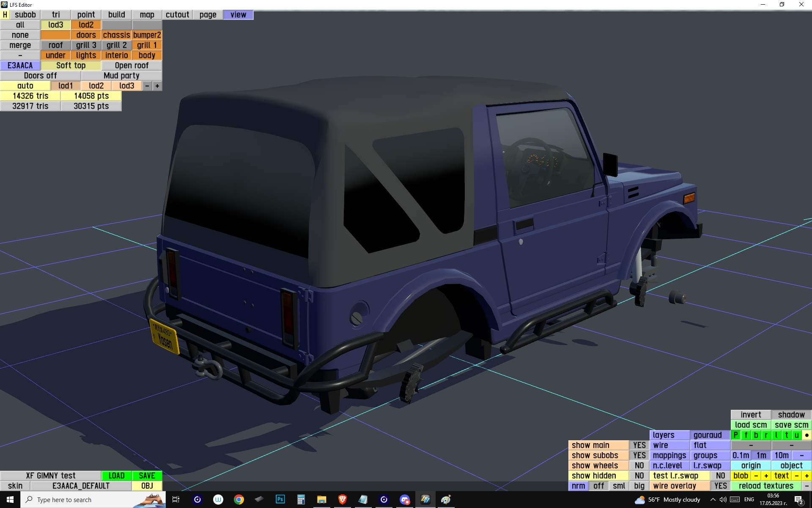Toggle show wheels NO setting
The width and height of the screenshot is (812, 508).
(639, 466)
